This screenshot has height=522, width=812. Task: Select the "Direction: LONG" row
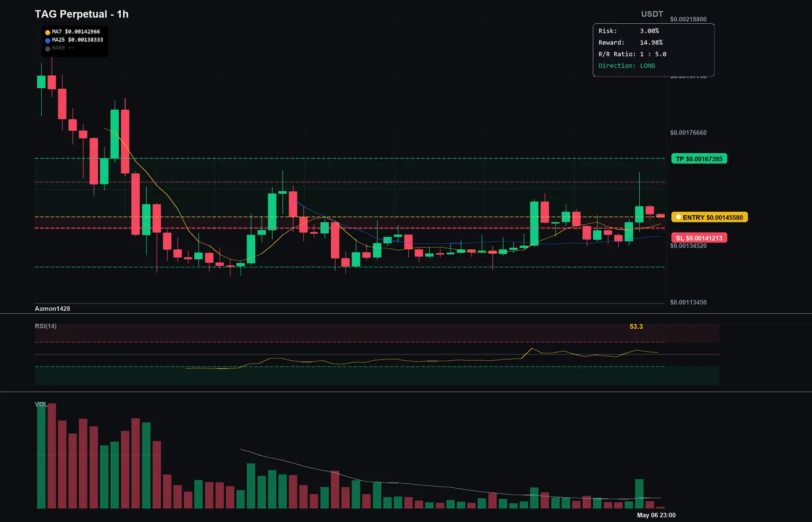pyautogui.click(x=627, y=66)
